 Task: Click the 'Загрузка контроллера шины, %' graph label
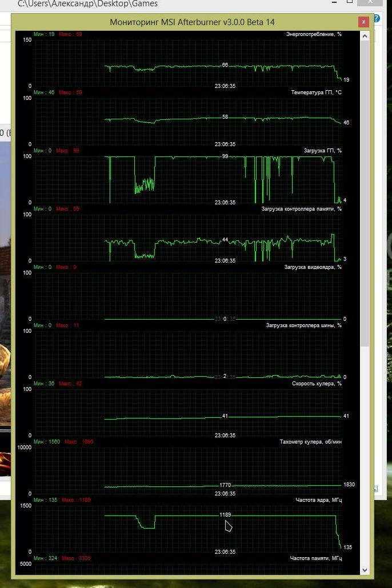click(x=304, y=325)
